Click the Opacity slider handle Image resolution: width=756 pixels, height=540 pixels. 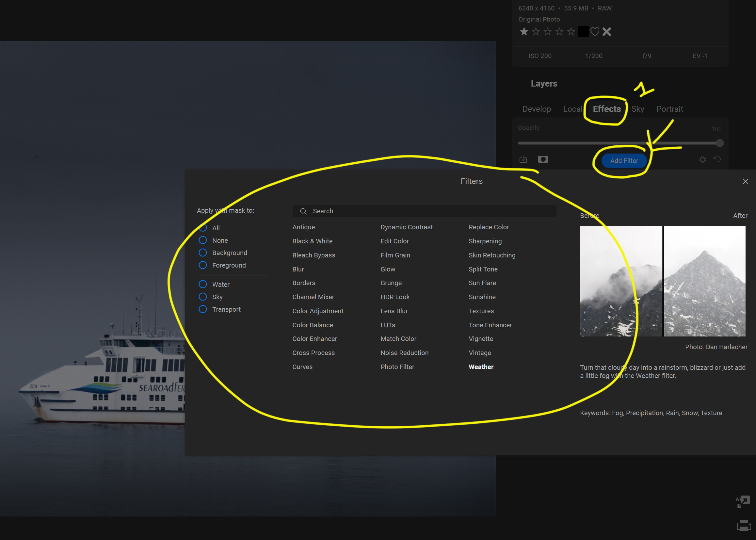(x=719, y=143)
